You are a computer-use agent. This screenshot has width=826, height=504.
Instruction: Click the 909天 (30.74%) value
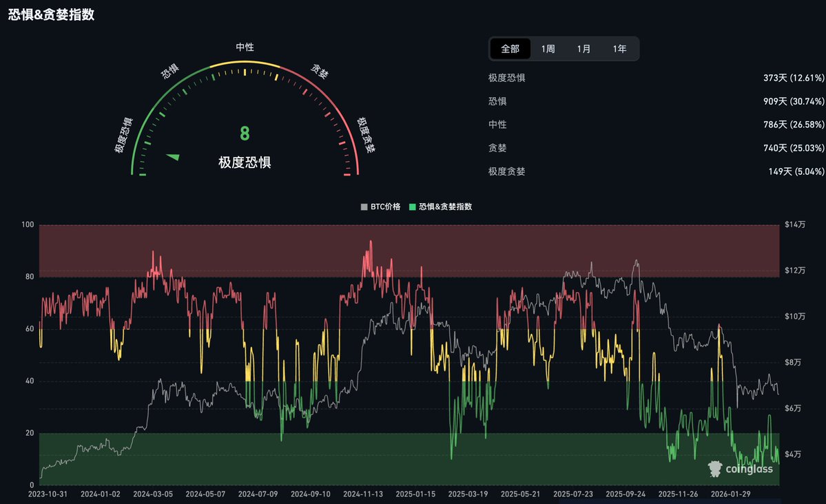(x=794, y=101)
